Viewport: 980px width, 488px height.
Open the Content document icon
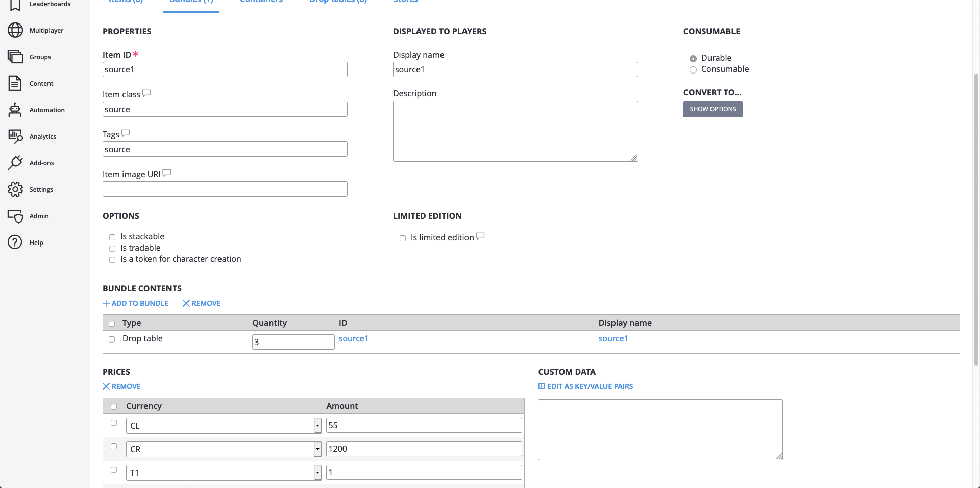15,83
